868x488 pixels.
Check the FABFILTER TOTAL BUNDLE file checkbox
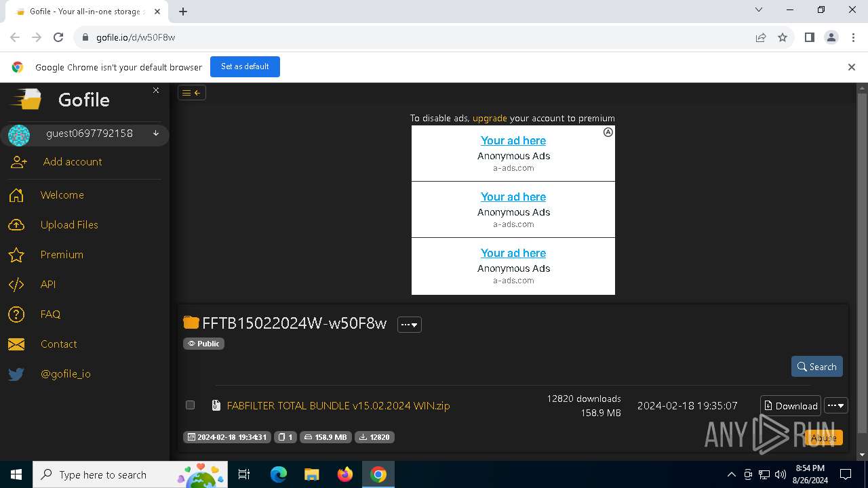191,405
